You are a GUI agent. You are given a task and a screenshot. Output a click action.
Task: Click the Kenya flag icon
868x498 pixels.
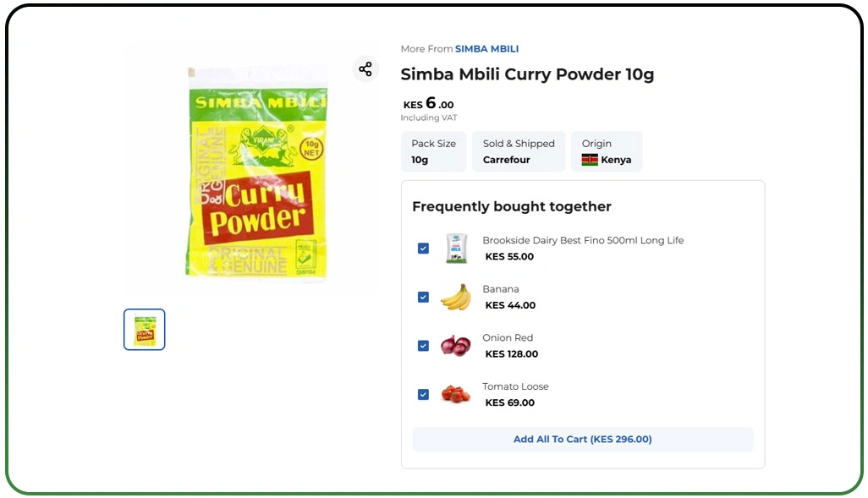click(x=590, y=160)
